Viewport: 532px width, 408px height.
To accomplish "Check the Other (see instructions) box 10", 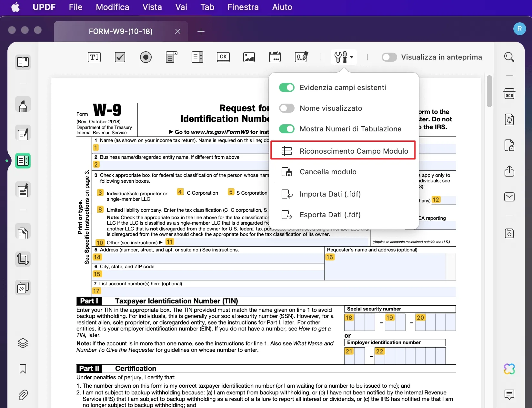I will [x=100, y=243].
